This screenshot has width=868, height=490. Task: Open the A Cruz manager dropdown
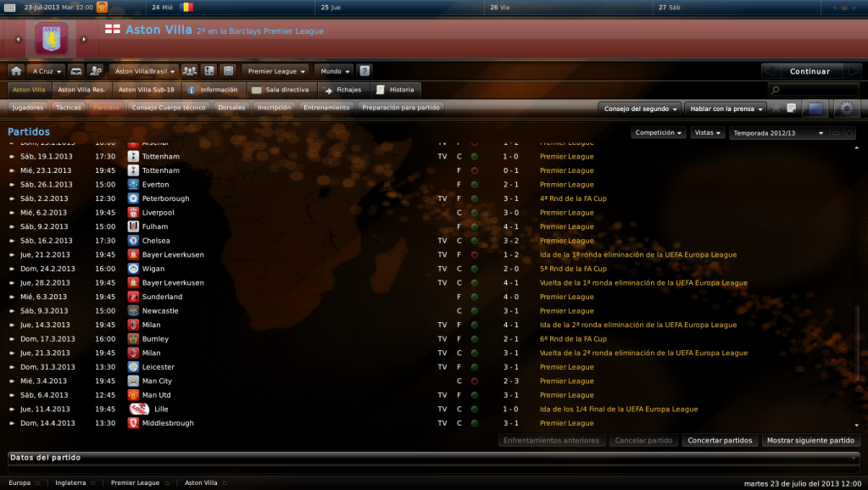(x=46, y=71)
